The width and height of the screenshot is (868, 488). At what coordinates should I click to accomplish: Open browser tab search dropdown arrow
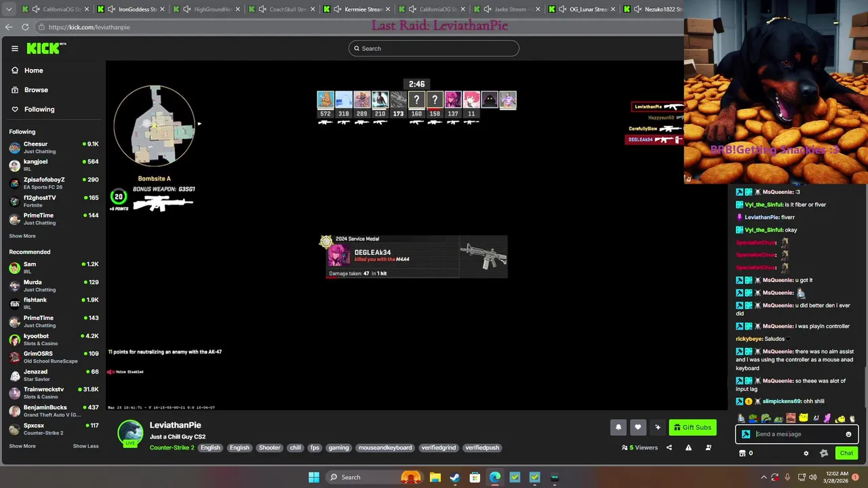(7, 9)
